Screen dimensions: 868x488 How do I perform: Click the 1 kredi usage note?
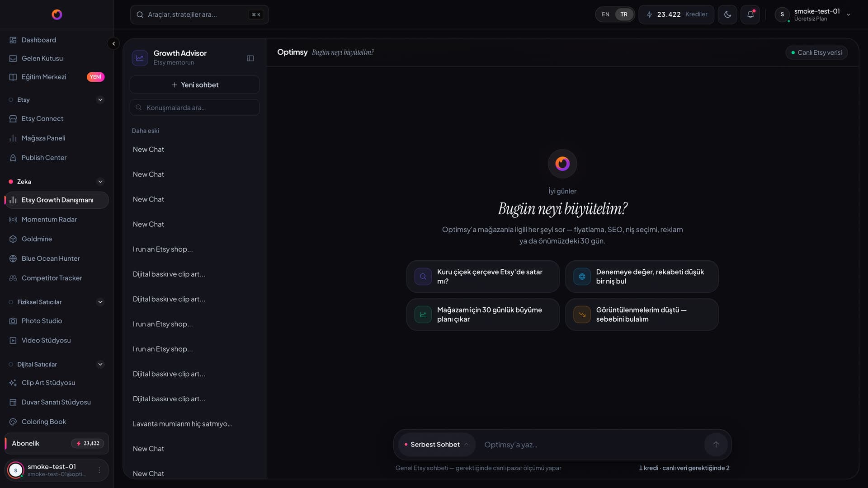click(x=684, y=468)
